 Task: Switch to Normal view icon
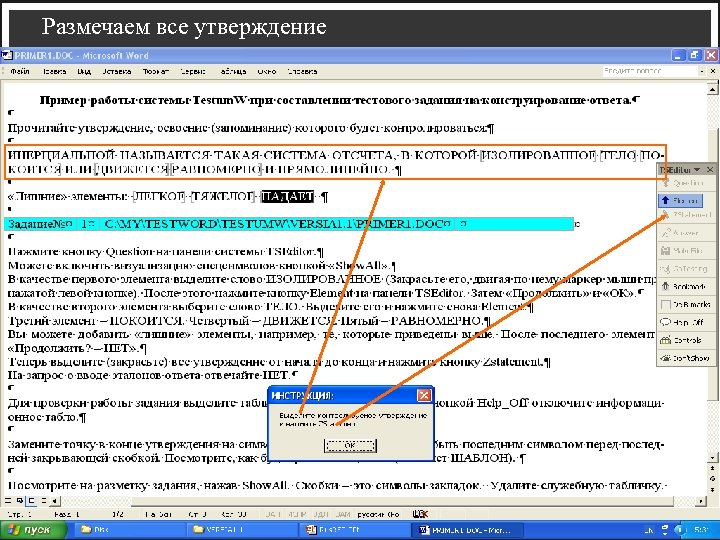click(x=8, y=501)
